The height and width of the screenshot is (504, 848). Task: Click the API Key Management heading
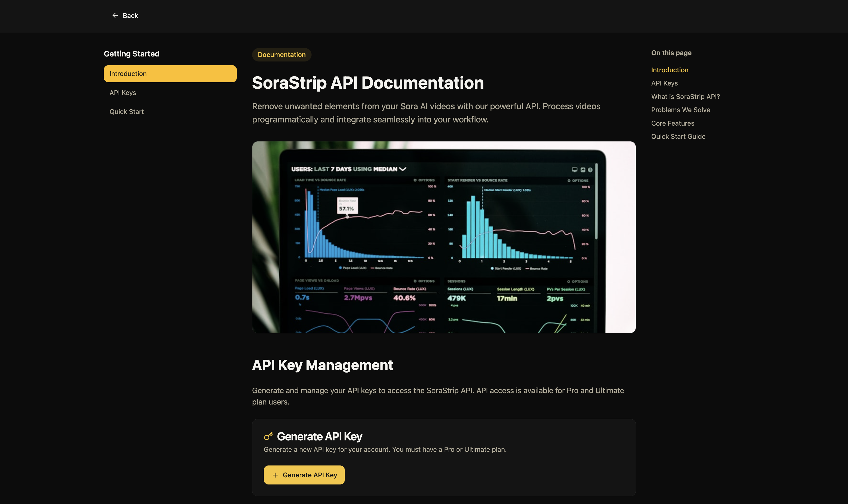[x=322, y=365]
